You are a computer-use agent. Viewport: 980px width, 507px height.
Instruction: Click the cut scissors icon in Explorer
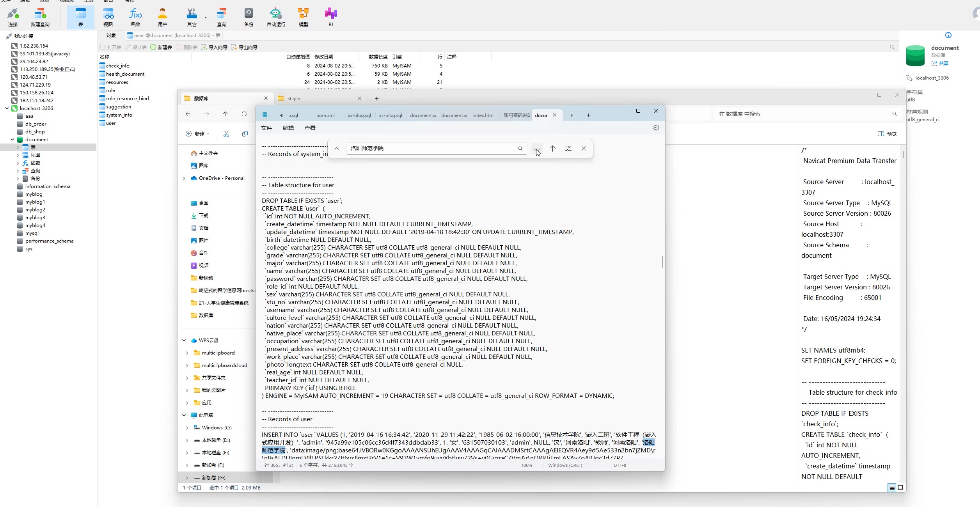[x=226, y=134]
